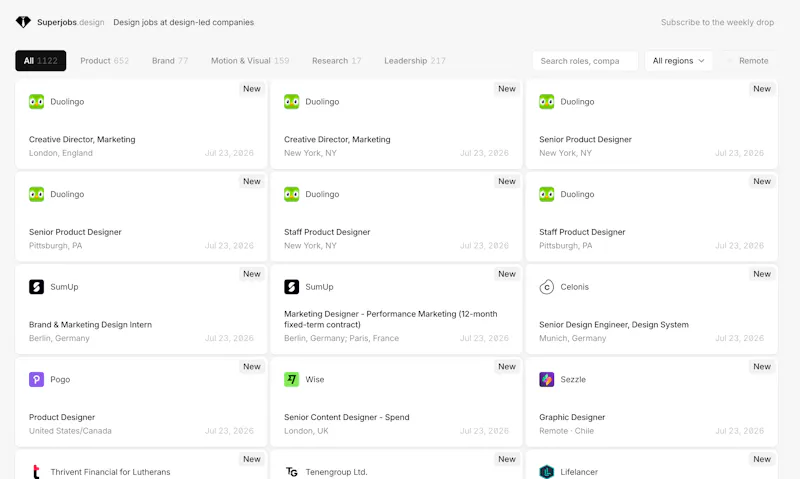Click New badge on Sezzle card
Screen dimensions: 800x479
(762, 366)
